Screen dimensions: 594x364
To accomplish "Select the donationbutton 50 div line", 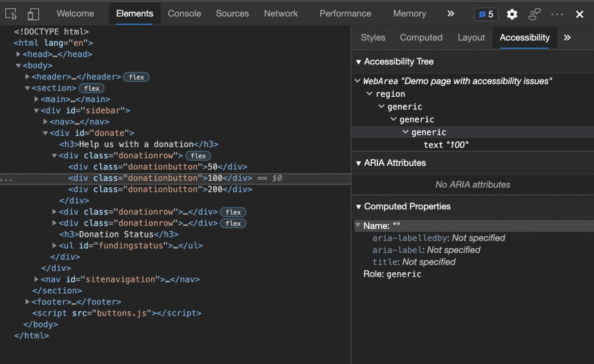I will 158,167.
